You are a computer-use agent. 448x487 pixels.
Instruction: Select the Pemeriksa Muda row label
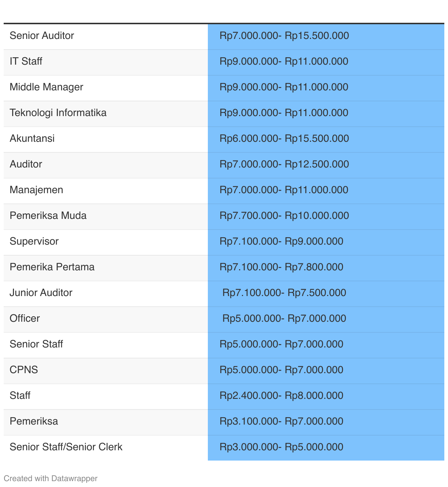click(48, 216)
